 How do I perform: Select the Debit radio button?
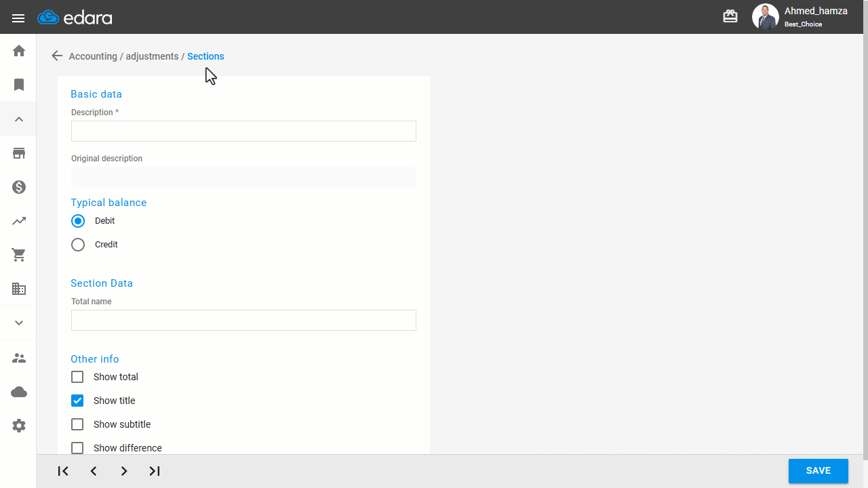coord(78,221)
